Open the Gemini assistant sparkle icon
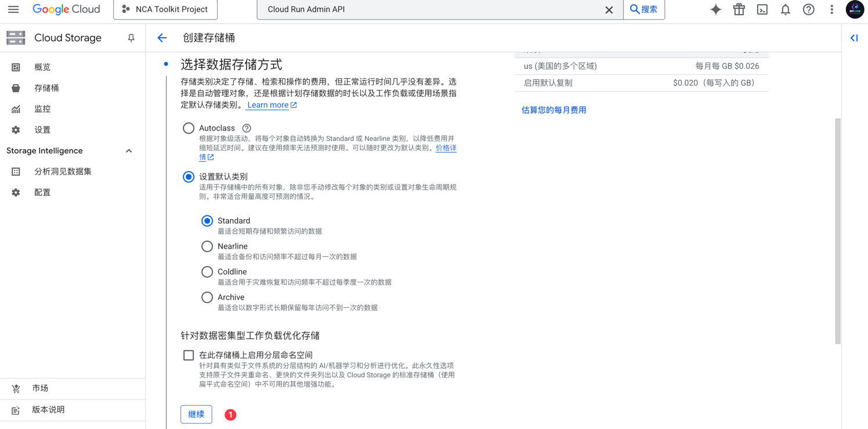The image size is (868, 429). [715, 9]
